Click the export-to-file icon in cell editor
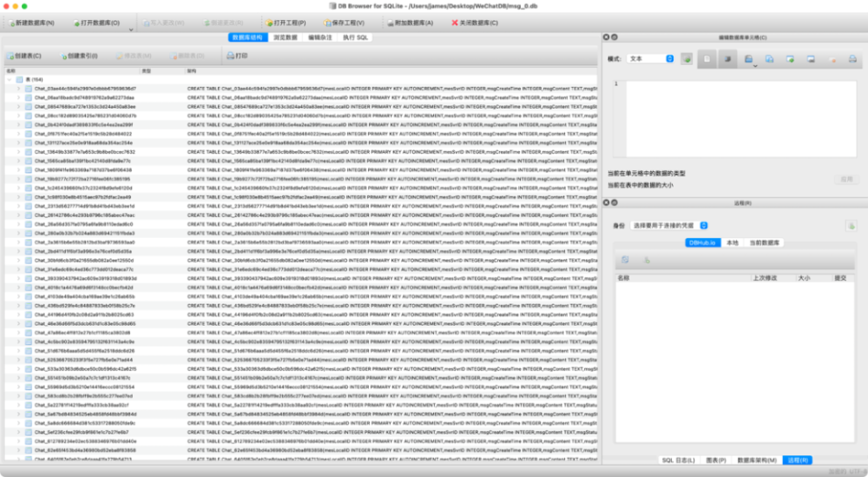This screenshot has height=477, width=868. tap(790, 59)
